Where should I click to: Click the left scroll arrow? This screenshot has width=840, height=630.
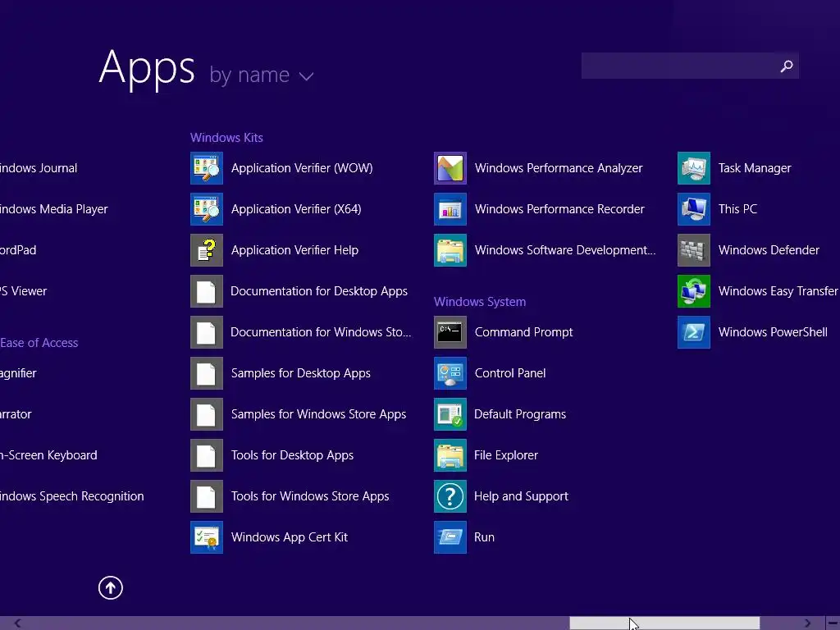coord(18,623)
